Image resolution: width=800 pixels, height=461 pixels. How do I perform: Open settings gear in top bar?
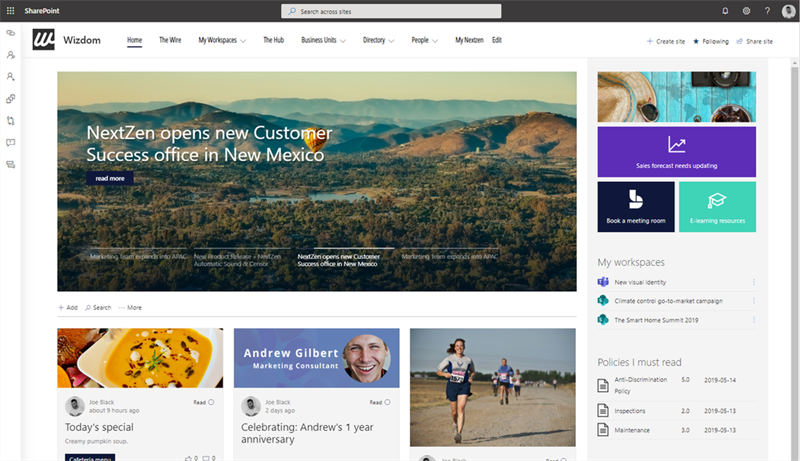coord(746,11)
